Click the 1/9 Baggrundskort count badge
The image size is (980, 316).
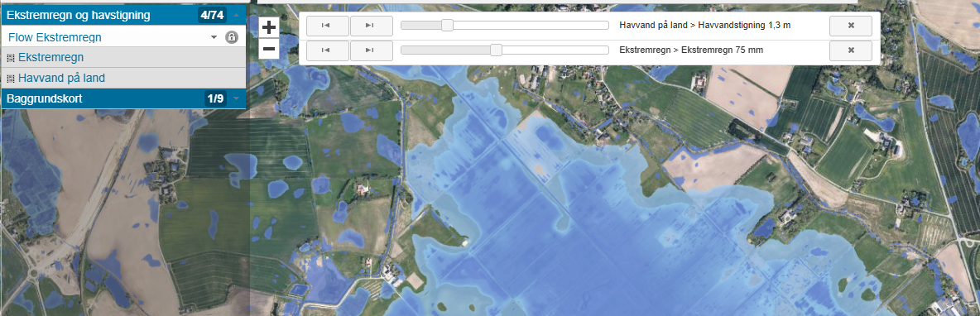coord(215,98)
